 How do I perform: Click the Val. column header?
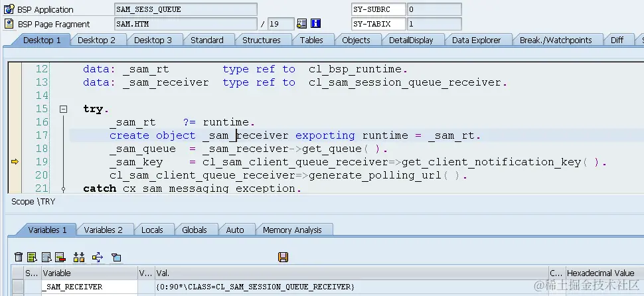point(352,273)
